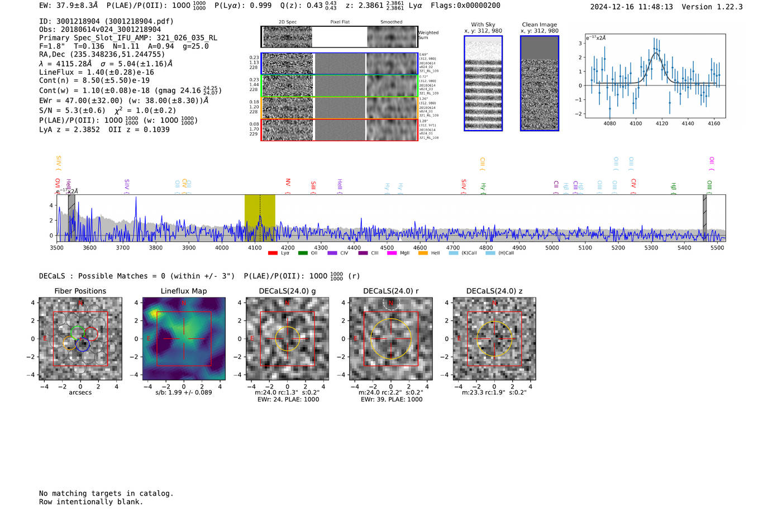Open the With Sky image panel

pyautogui.click(x=483, y=83)
